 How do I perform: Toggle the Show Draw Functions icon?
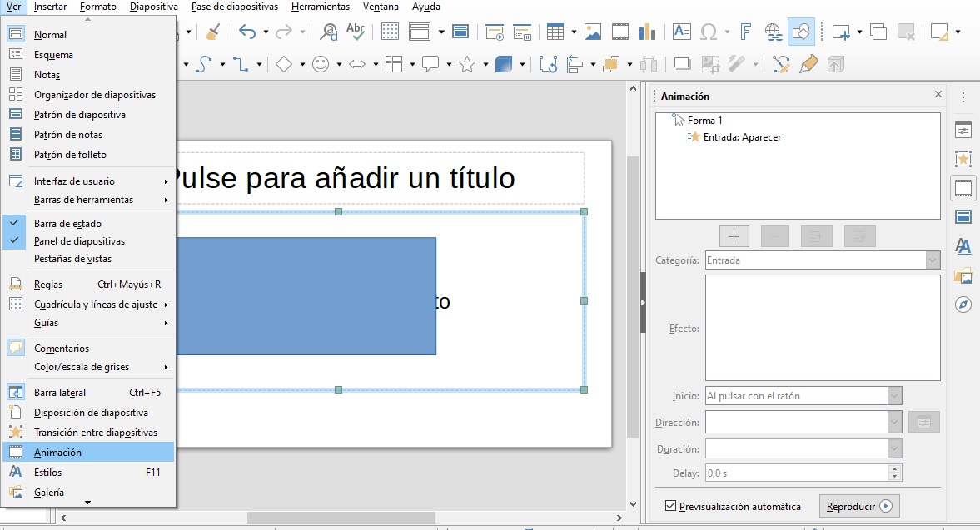801,32
